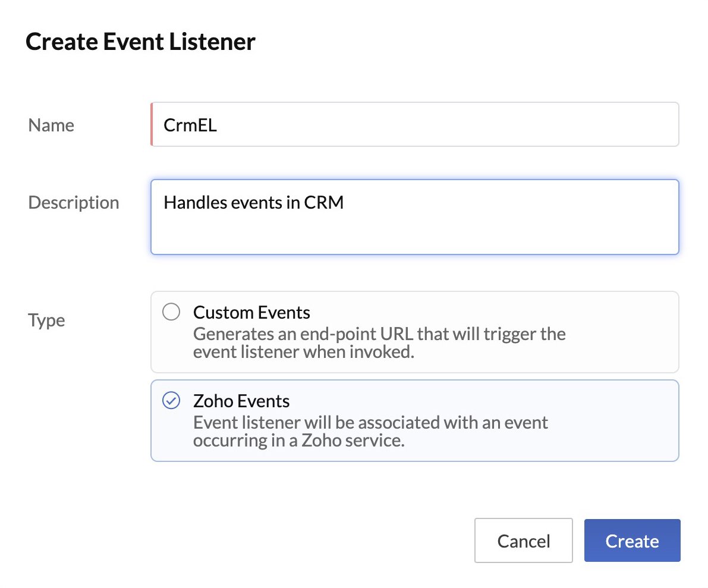Click the Type label
The image size is (708, 588).
[x=46, y=320]
